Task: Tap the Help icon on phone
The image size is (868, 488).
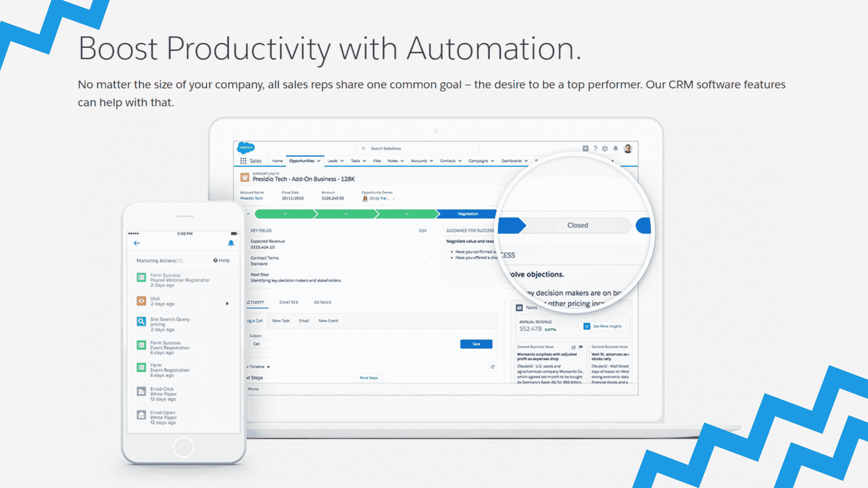Action: point(215,260)
